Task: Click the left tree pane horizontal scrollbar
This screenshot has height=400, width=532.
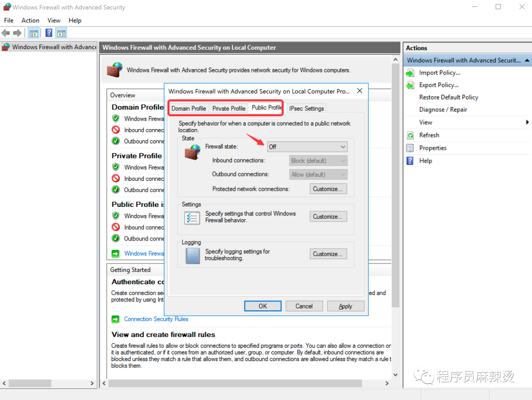Action: (30, 383)
